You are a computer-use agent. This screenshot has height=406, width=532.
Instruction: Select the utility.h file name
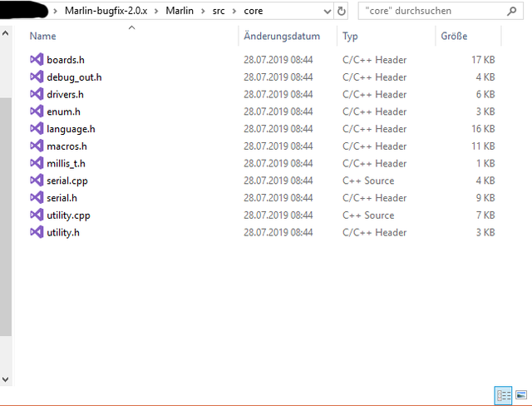pyautogui.click(x=63, y=232)
